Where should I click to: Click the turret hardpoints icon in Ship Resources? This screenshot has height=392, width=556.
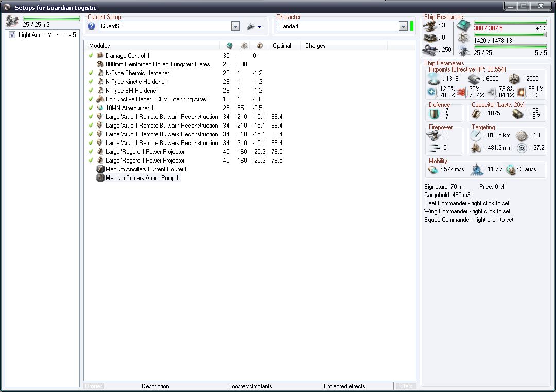[430, 26]
